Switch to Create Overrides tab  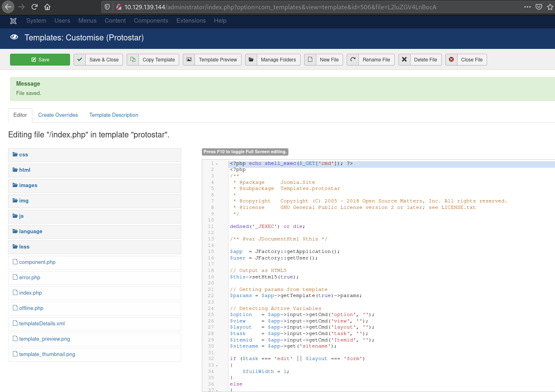click(x=58, y=115)
